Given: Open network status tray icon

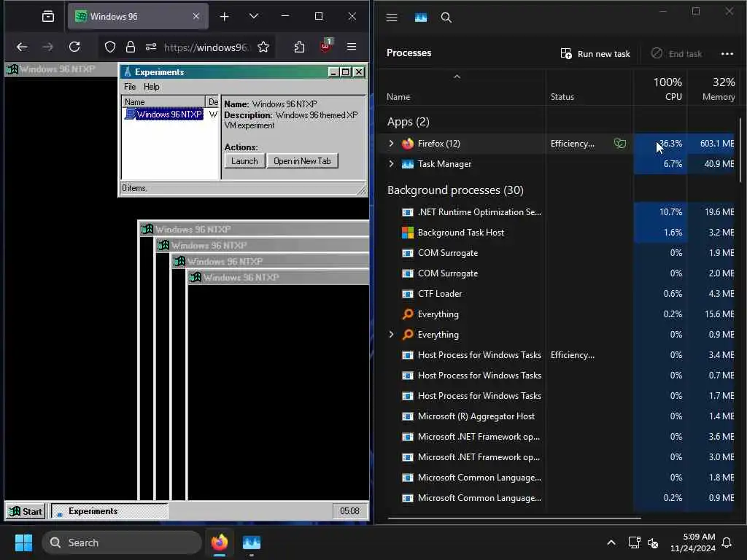Looking at the screenshot, I should click(634, 542).
